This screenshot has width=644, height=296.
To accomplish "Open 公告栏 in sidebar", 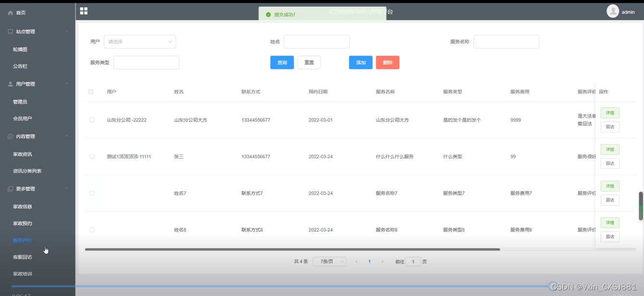I will (x=20, y=66).
